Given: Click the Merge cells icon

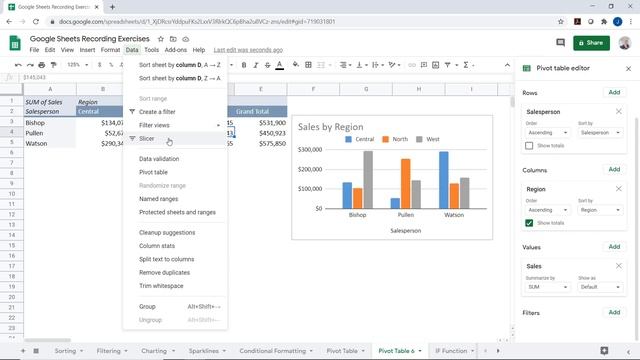Looking at the screenshot, I should [321, 65].
